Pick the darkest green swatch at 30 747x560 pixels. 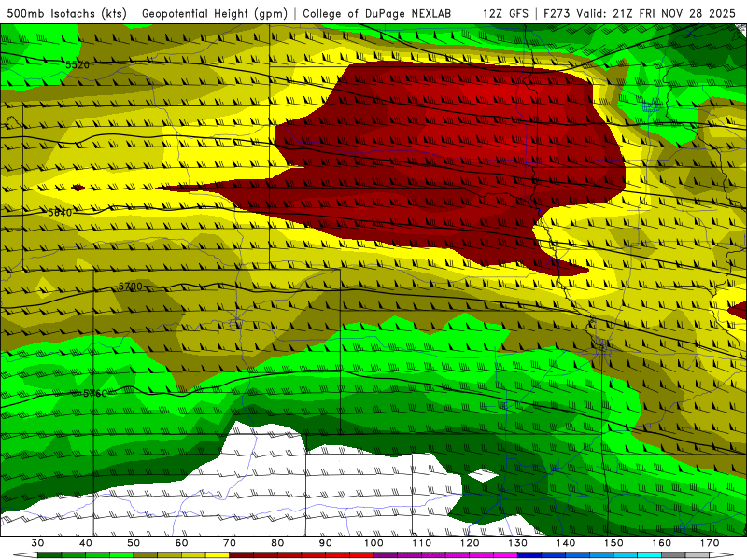click(x=49, y=555)
